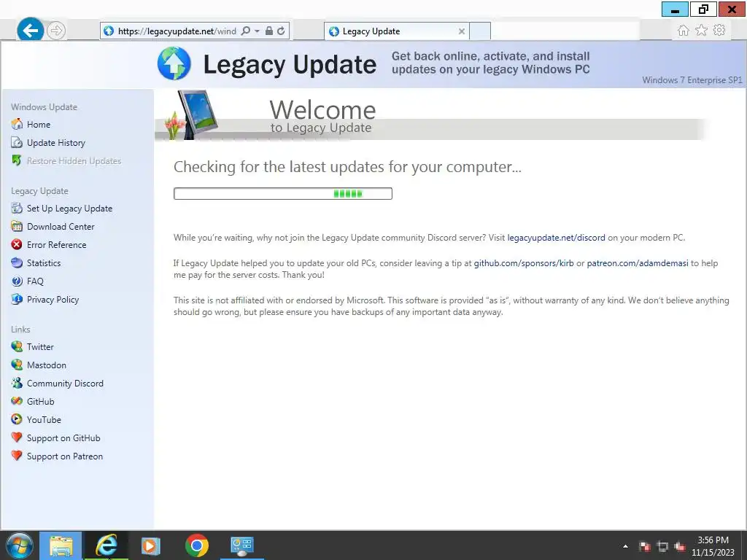The width and height of the screenshot is (747, 560).
Task: Click the YouTube media icon
Action: pos(17,419)
